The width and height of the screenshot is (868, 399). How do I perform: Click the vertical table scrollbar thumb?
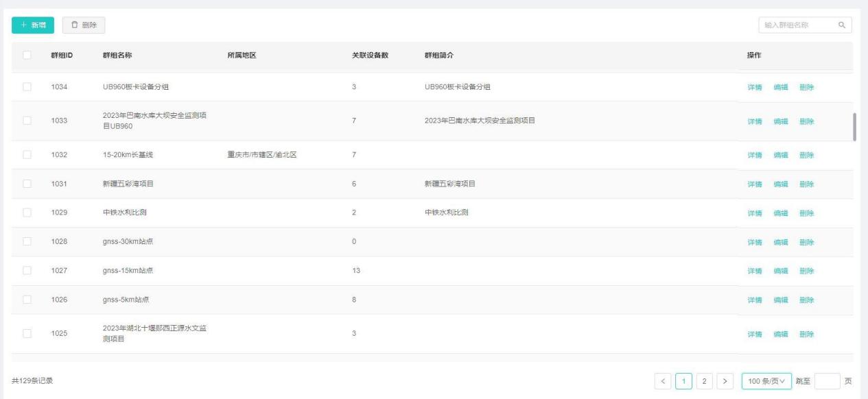[x=854, y=126]
